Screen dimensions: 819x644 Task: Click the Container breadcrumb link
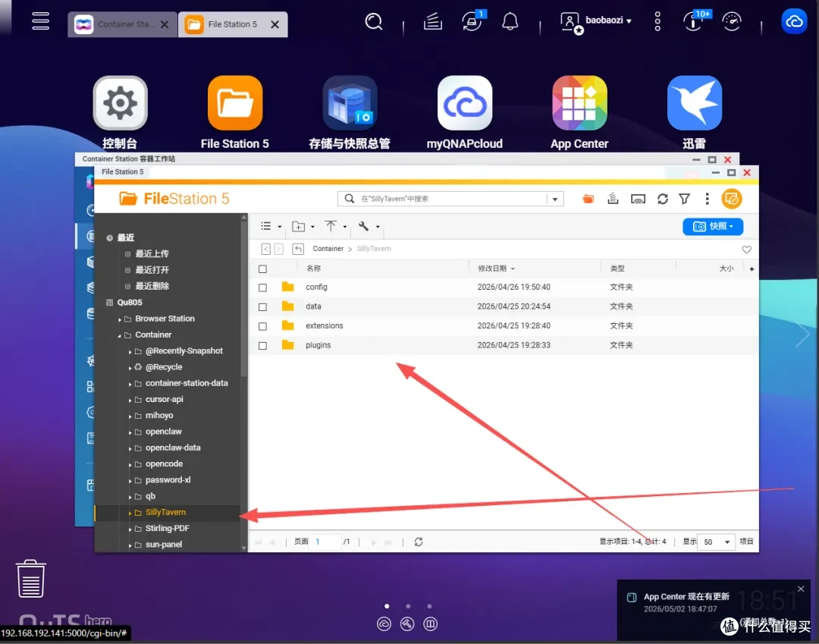click(x=328, y=249)
